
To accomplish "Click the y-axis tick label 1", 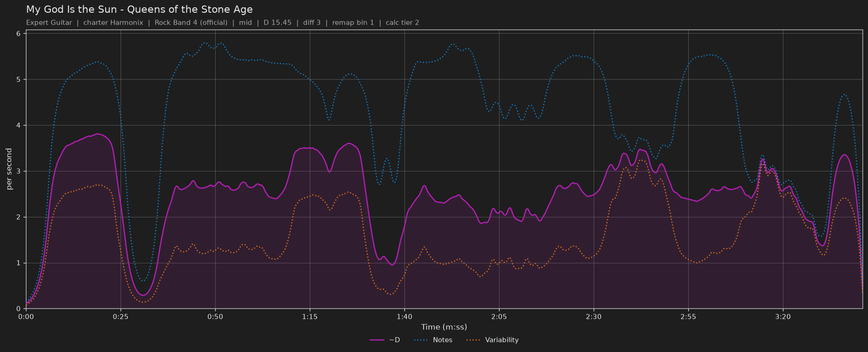I will click(x=18, y=263).
